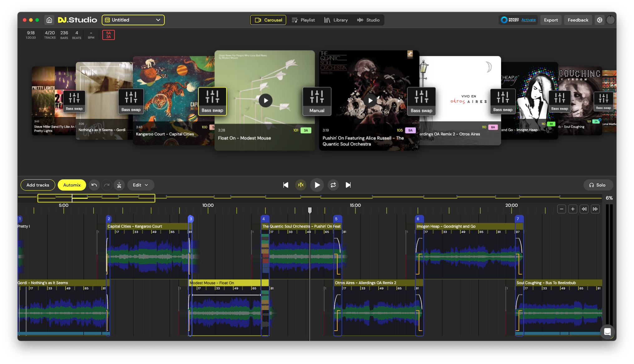
Task: Click the Export button
Action: [551, 20]
